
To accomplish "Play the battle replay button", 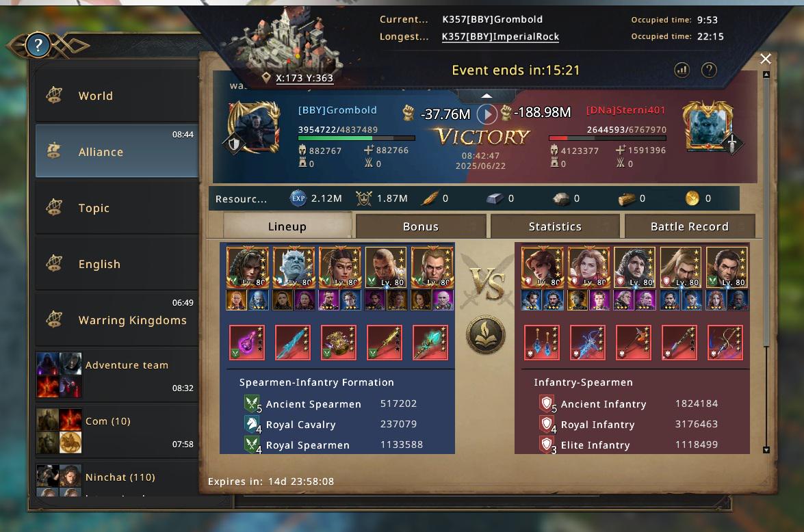I will click(487, 114).
